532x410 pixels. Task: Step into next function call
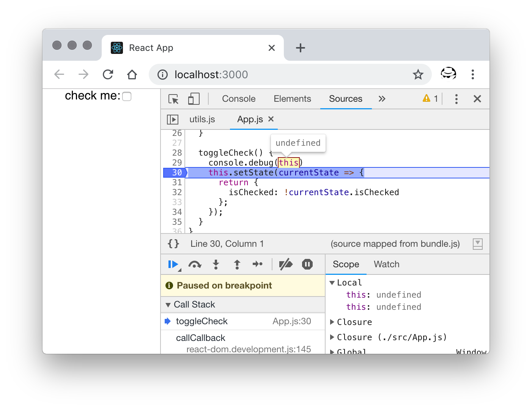(216, 265)
